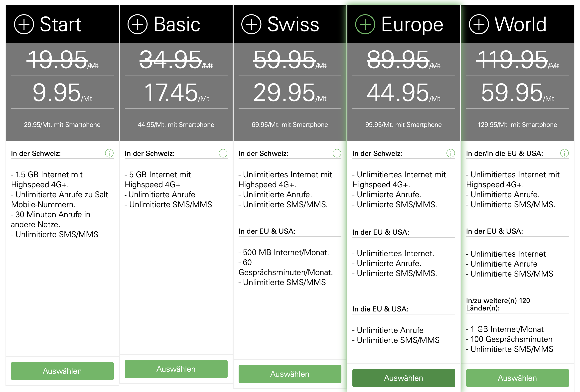Open the info icon in the Basic column
Viewport: 580px width, 392px height.
coord(223,153)
